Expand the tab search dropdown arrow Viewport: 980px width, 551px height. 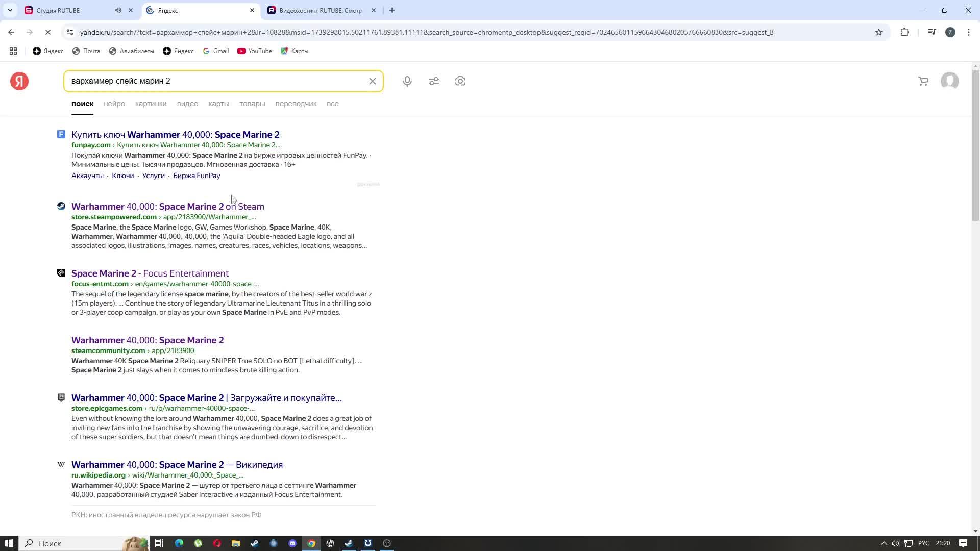[10, 10]
